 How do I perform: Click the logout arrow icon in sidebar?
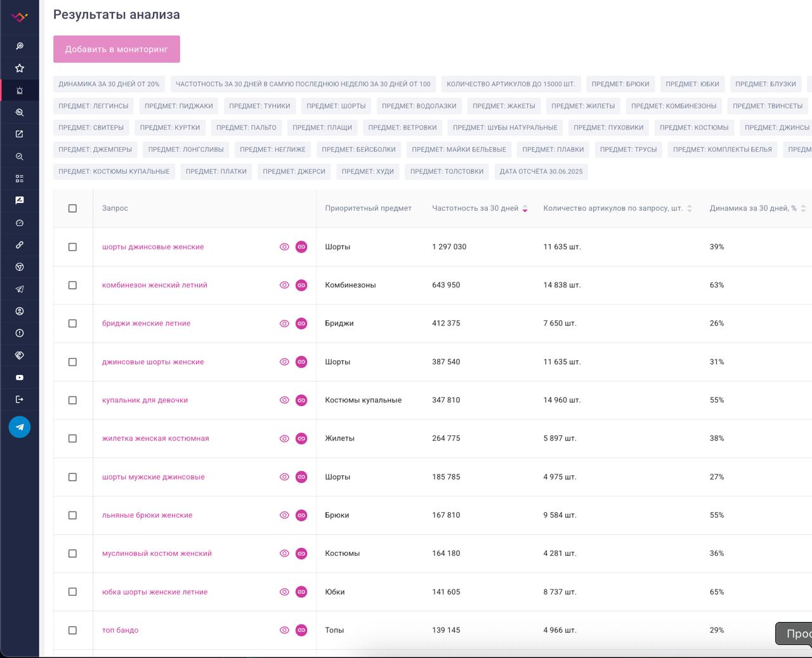pyautogui.click(x=20, y=400)
